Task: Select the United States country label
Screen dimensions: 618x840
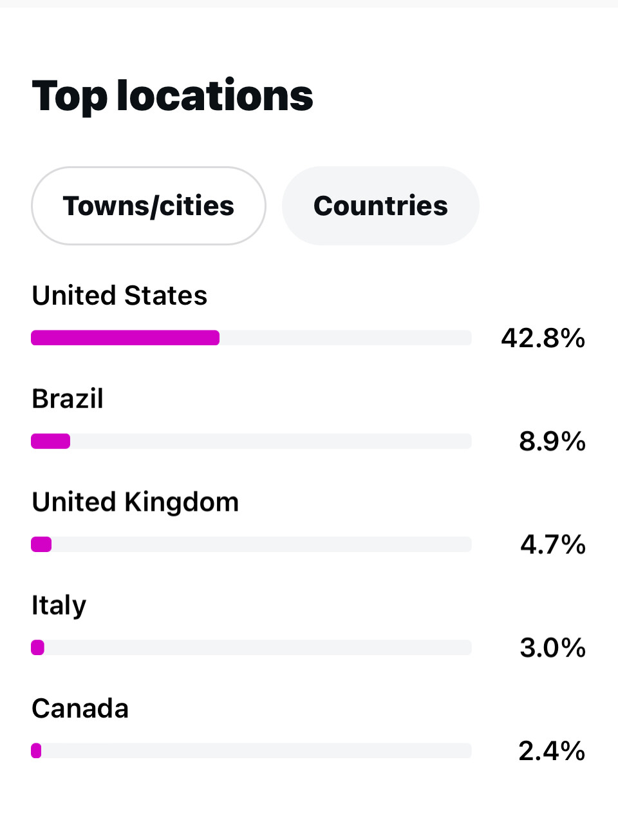Action: (x=120, y=296)
